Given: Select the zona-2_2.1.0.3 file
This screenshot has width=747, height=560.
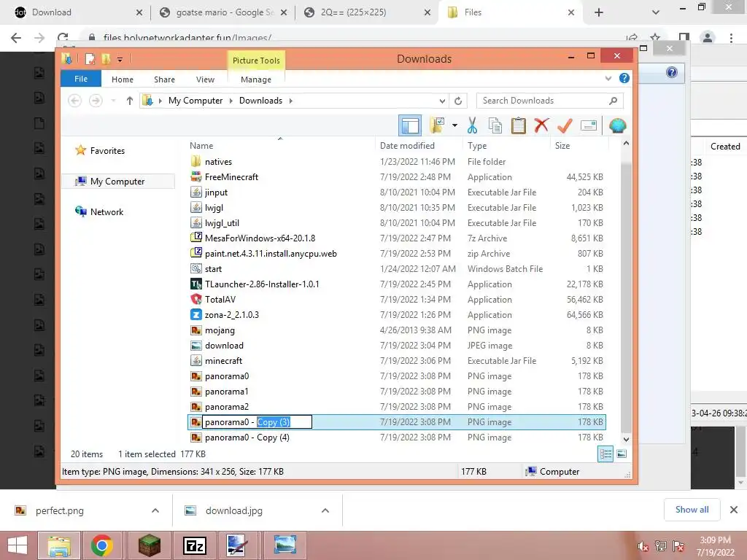Looking at the screenshot, I should coord(231,315).
